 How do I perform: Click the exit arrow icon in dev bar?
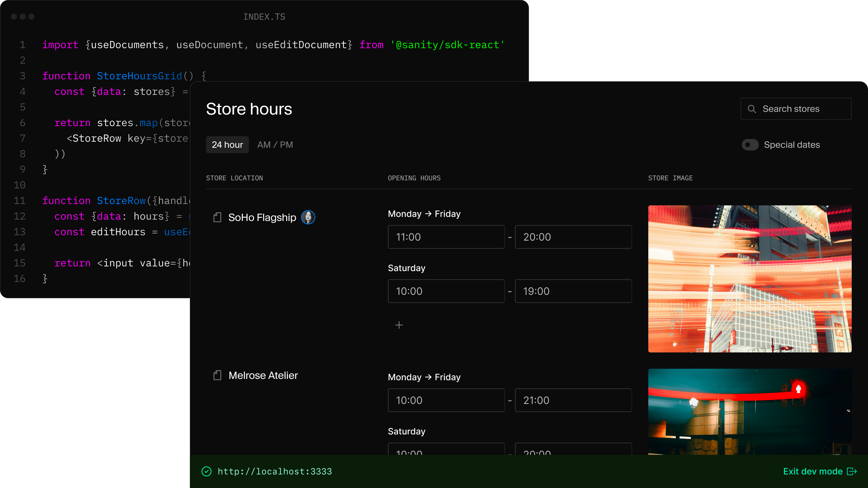click(852, 471)
